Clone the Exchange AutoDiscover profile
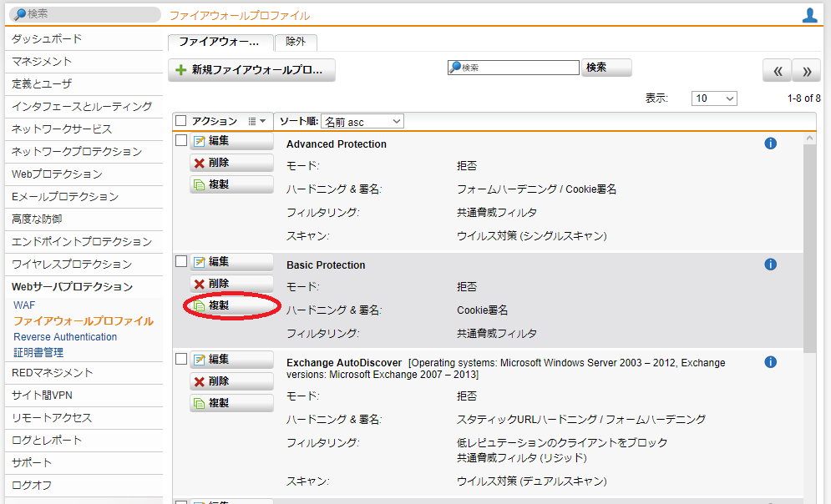The image size is (831, 504). [x=231, y=403]
